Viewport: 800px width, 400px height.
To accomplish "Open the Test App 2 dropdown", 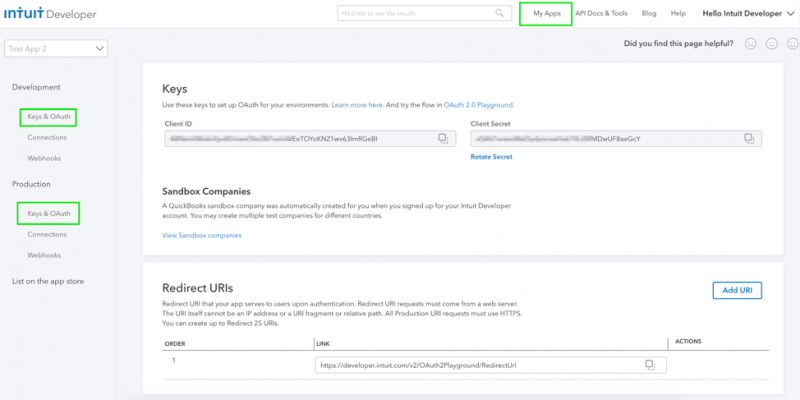I will tap(56, 48).
